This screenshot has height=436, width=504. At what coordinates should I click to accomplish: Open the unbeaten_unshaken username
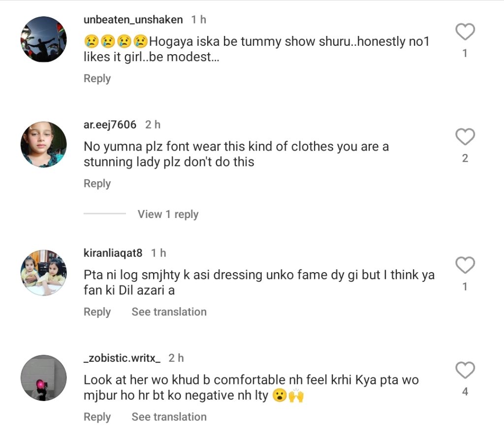coord(133,20)
